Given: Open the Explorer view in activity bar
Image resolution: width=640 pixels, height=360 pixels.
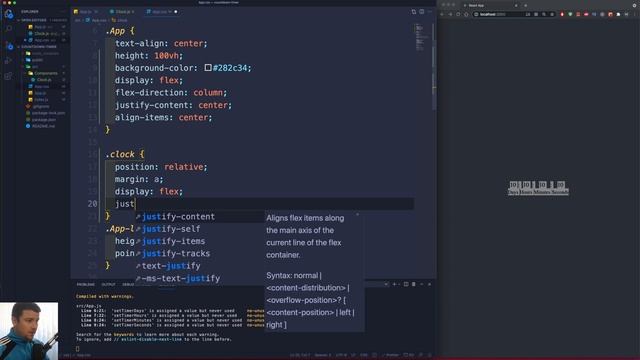Looking at the screenshot, I should tap(9, 14).
